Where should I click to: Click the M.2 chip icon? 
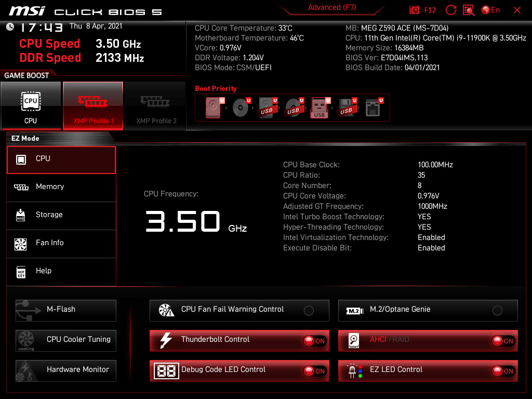pyautogui.click(x=354, y=311)
